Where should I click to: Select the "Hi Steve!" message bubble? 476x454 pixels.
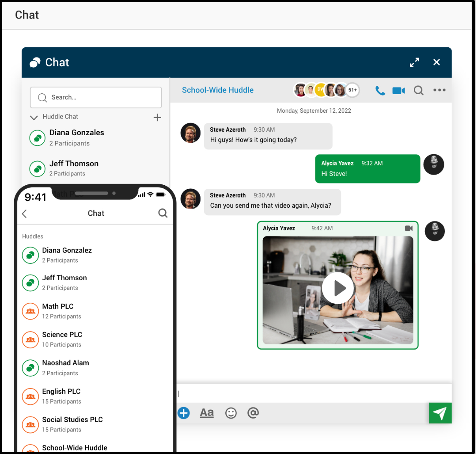(x=368, y=169)
